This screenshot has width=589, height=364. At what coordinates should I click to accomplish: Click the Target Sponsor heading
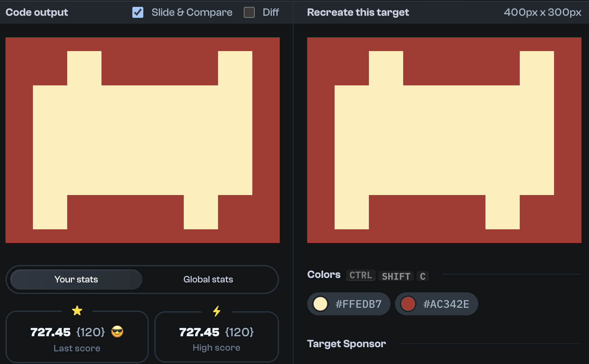click(346, 343)
